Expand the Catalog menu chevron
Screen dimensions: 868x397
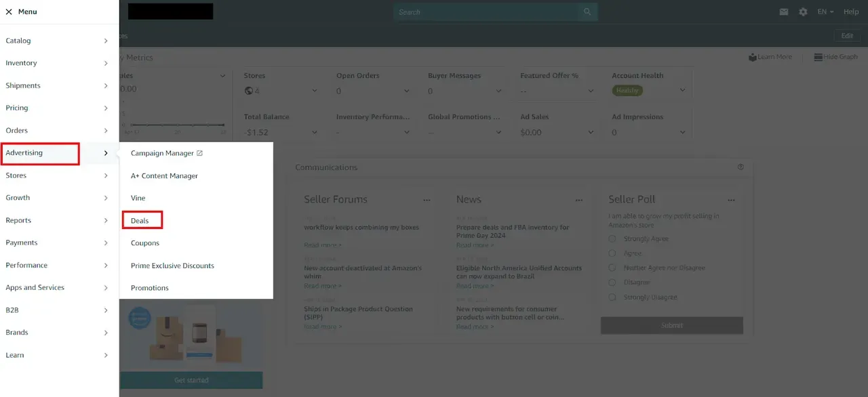coord(106,41)
